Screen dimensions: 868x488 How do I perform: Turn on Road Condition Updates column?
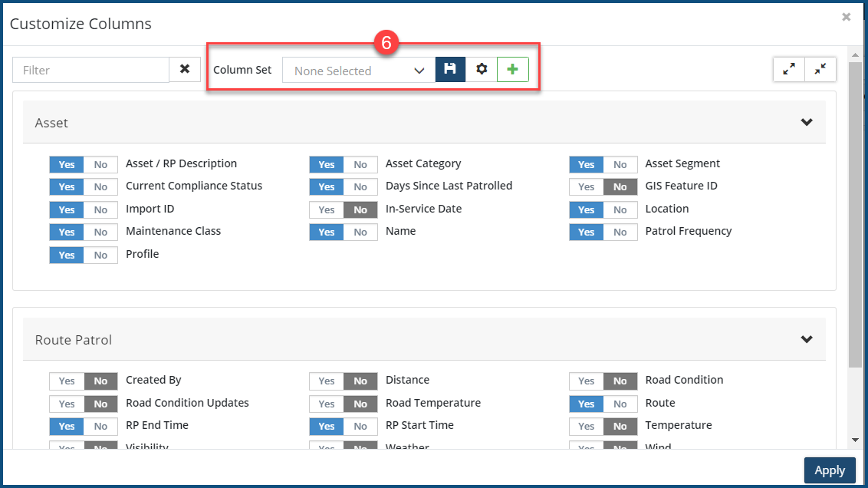pyautogui.click(x=67, y=404)
